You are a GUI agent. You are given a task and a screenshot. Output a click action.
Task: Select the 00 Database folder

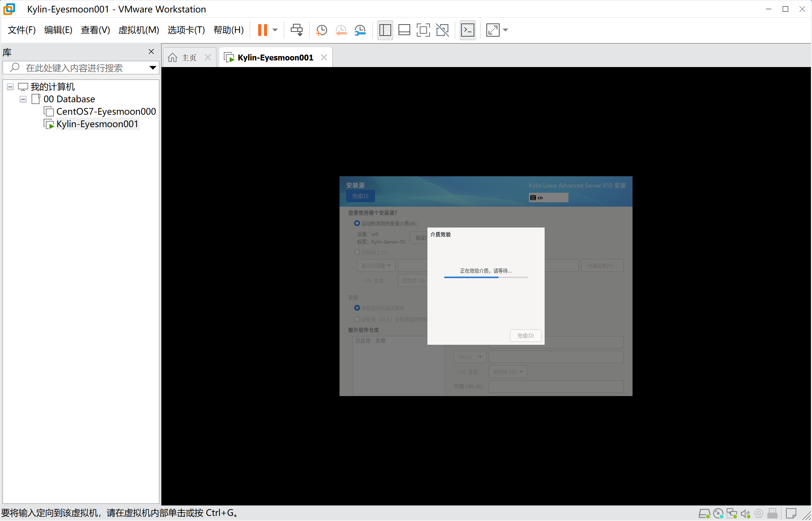(x=69, y=99)
